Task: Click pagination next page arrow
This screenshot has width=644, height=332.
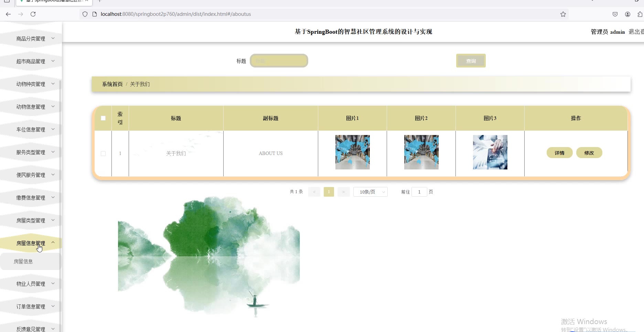Action: [x=343, y=192]
